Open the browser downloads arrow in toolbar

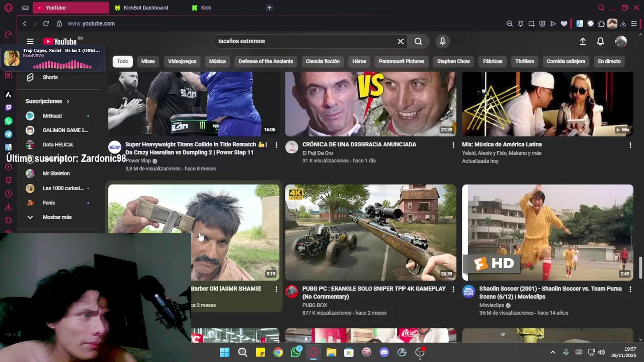[623, 24]
